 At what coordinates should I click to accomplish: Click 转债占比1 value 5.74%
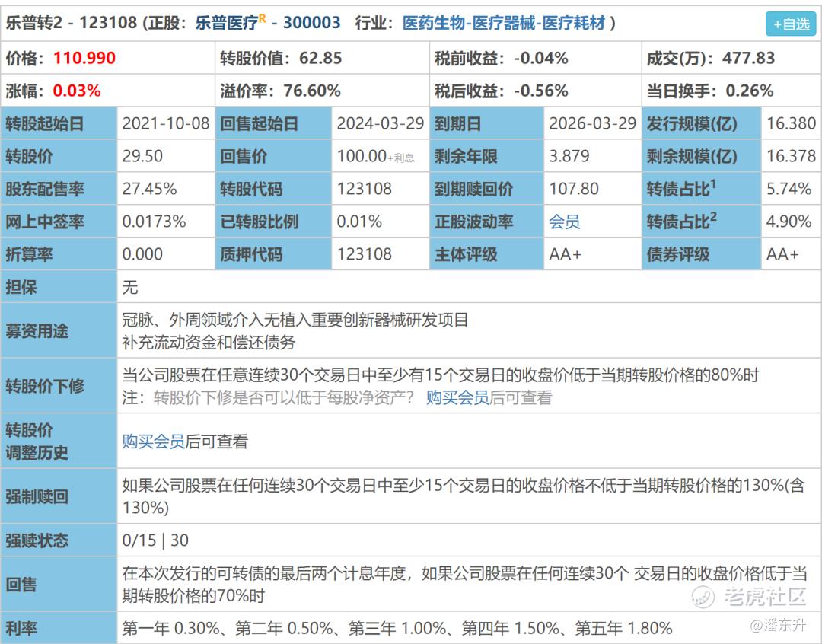point(789,189)
